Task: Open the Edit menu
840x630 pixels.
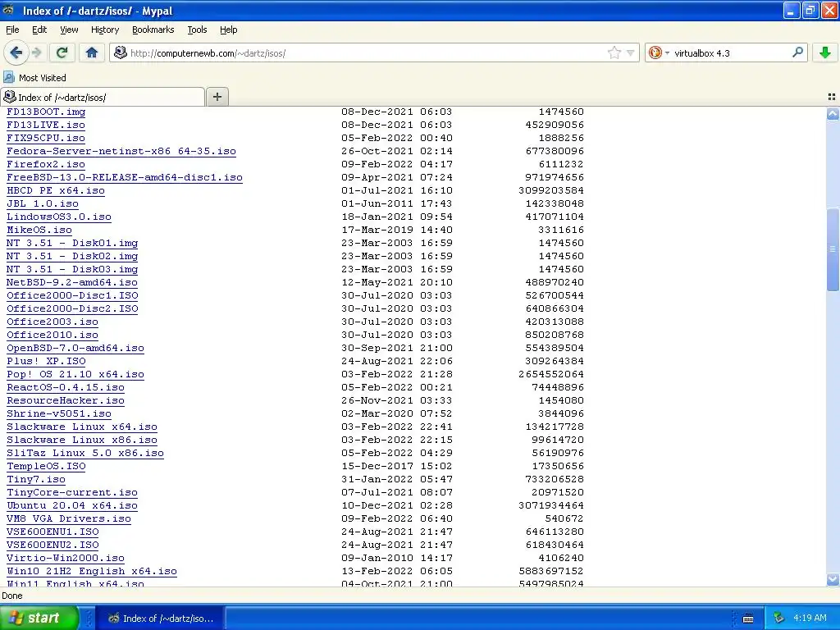Action: (x=39, y=30)
